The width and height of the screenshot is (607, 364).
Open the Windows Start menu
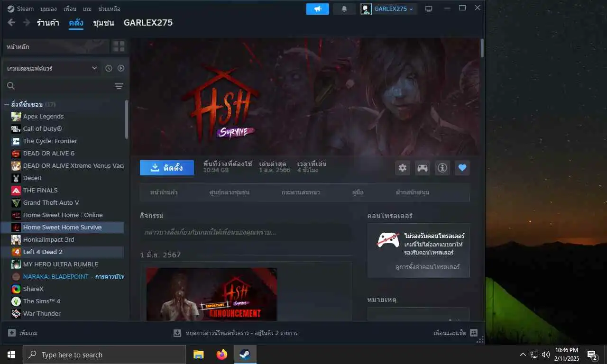pos(11,355)
